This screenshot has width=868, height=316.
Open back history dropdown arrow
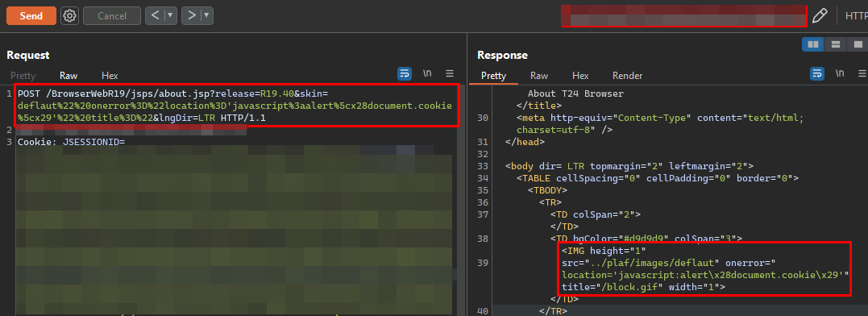[x=171, y=15]
